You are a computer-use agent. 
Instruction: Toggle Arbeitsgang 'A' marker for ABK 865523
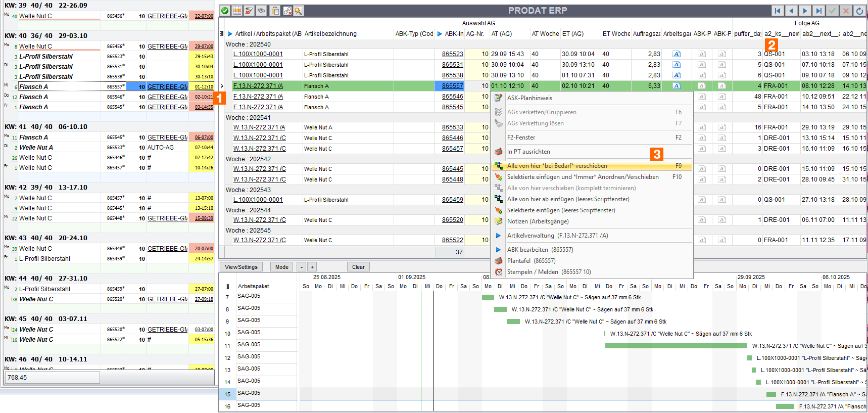coord(677,54)
